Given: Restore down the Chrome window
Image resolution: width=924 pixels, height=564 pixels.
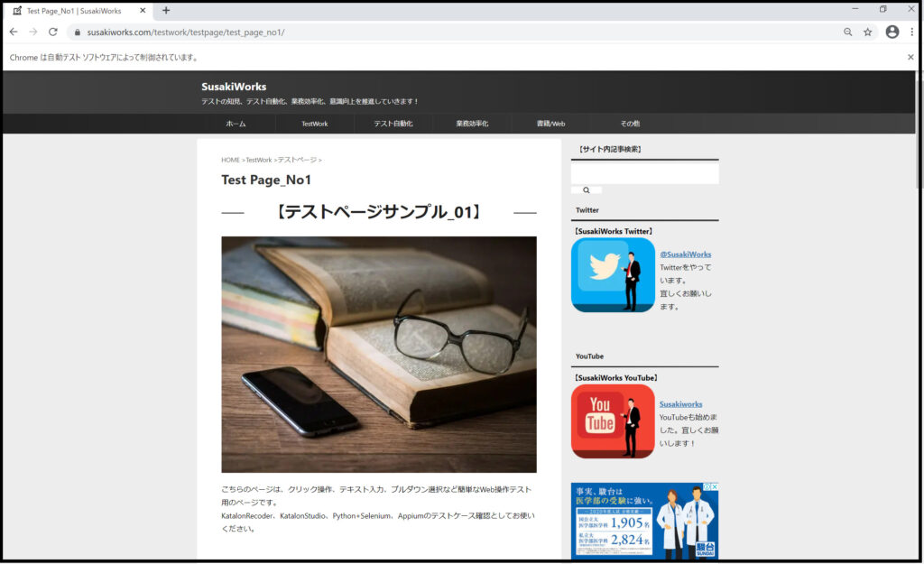Looking at the screenshot, I should pos(882,9).
